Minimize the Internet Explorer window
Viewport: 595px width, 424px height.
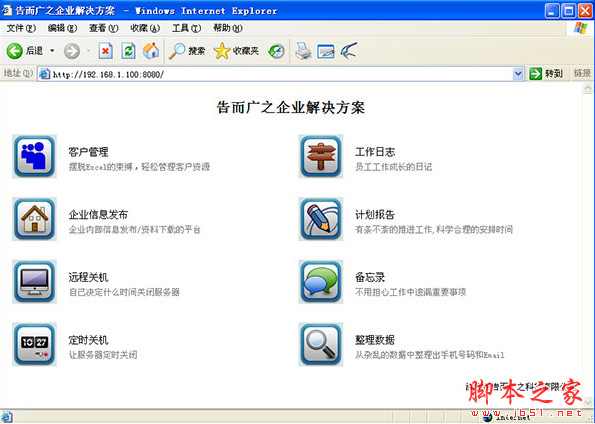pyautogui.click(x=552, y=10)
